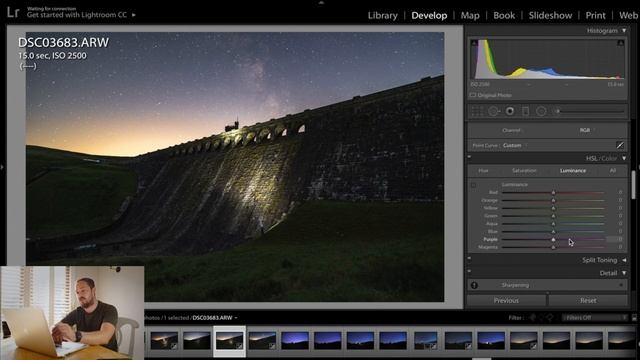Screen dimensions: 640x360
Task: Click the Reset button
Action: coord(588,300)
